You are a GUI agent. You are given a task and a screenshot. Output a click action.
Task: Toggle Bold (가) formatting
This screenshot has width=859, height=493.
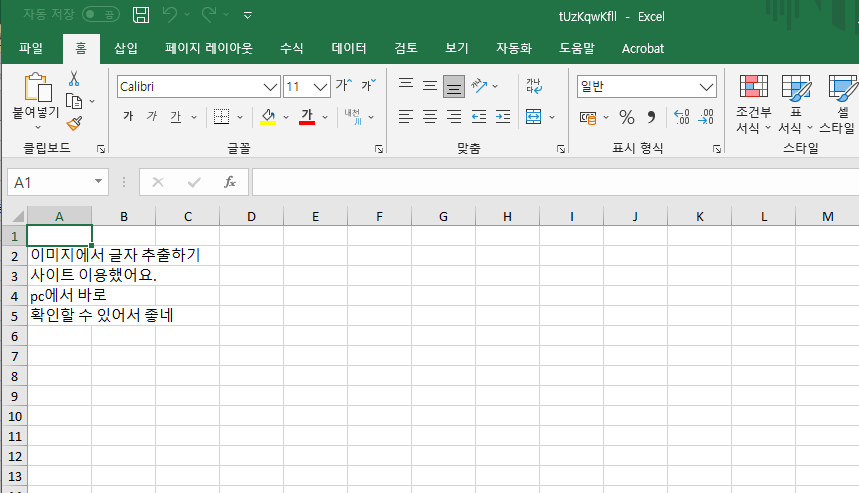pos(128,117)
